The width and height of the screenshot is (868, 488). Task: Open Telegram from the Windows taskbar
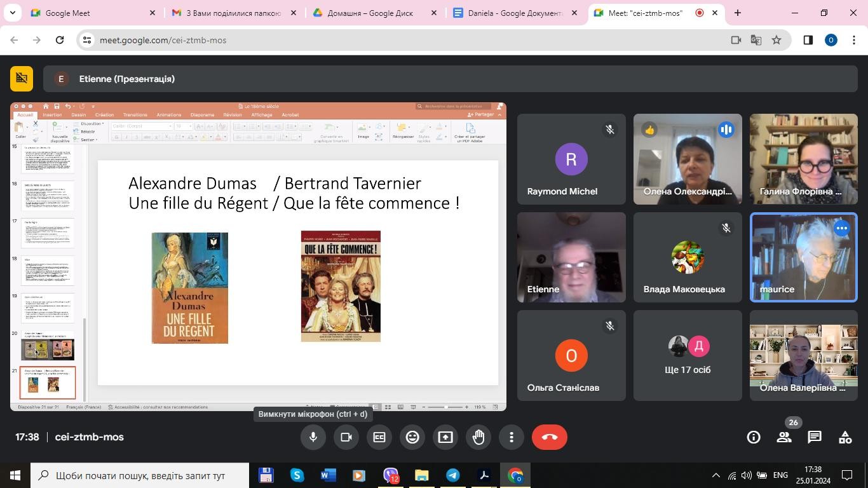(x=453, y=475)
